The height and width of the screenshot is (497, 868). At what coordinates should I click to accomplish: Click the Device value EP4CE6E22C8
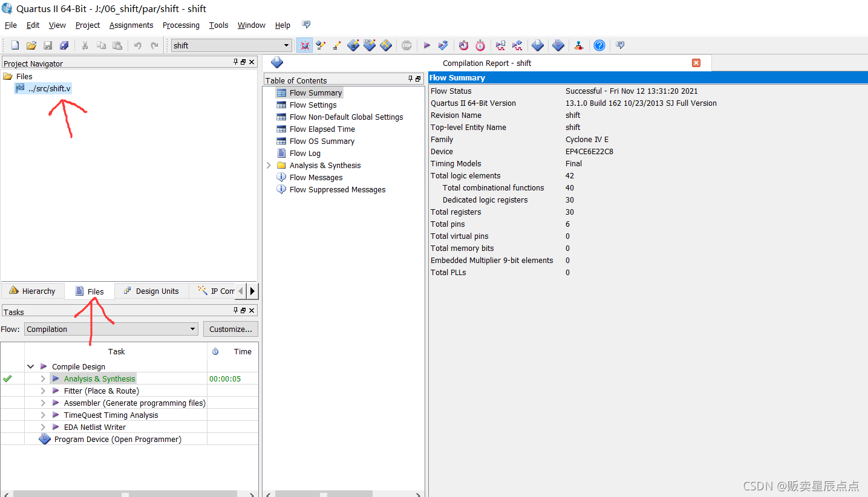click(x=589, y=151)
